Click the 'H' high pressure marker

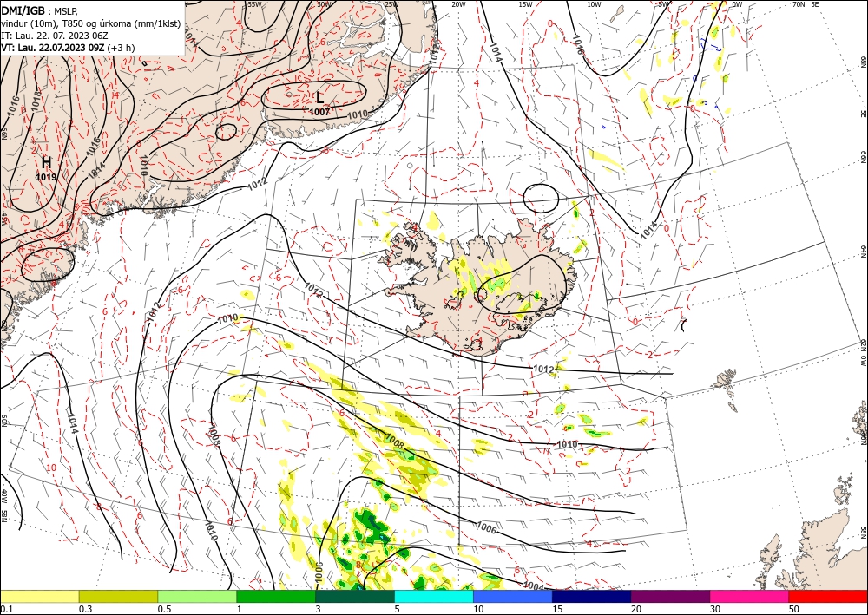47,162
